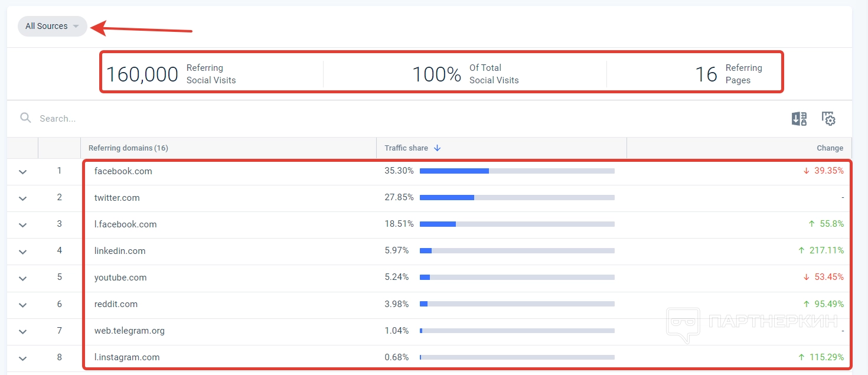This screenshot has width=868, height=375.
Task: Click the facebook.com domain link
Action: click(x=123, y=171)
